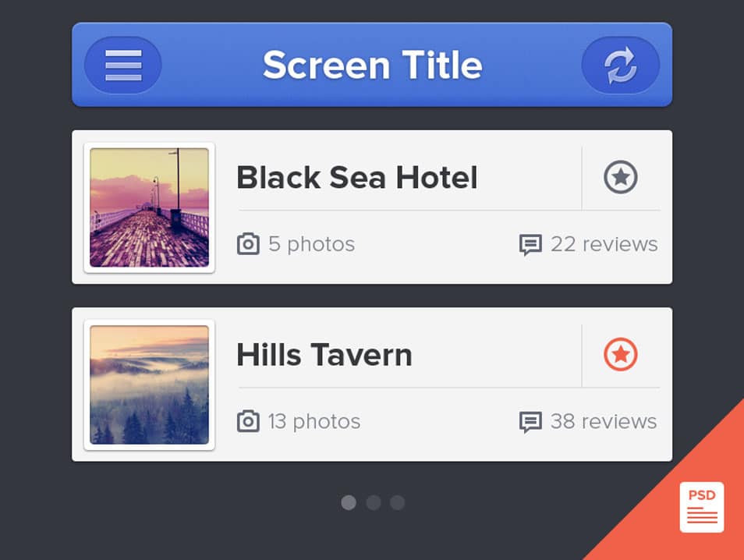Image resolution: width=744 pixels, height=560 pixels.
Task: Click the pier photo thumbnail
Action: click(149, 207)
